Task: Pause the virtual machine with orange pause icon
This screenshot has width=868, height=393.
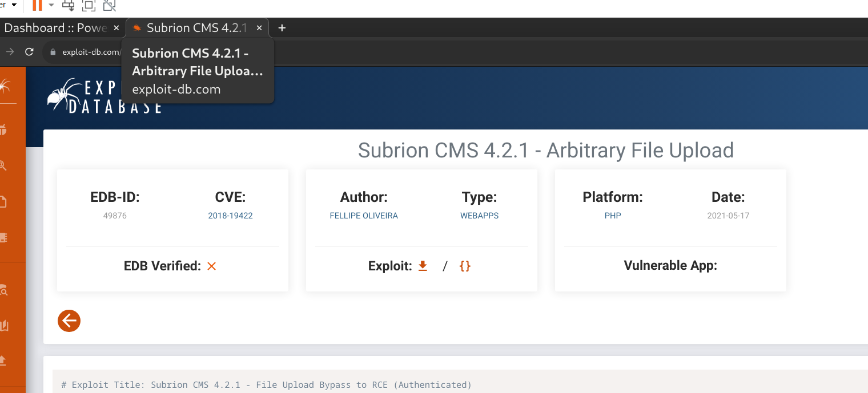Action: tap(37, 6)
